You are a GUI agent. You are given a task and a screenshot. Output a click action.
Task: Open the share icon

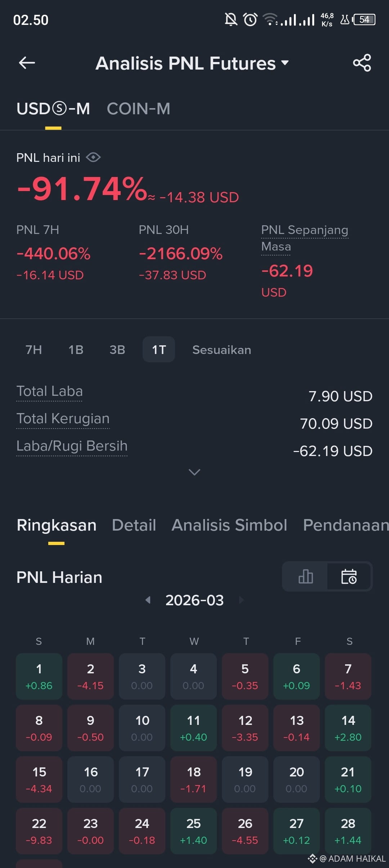pyautogui.click(x=362, y=63)
